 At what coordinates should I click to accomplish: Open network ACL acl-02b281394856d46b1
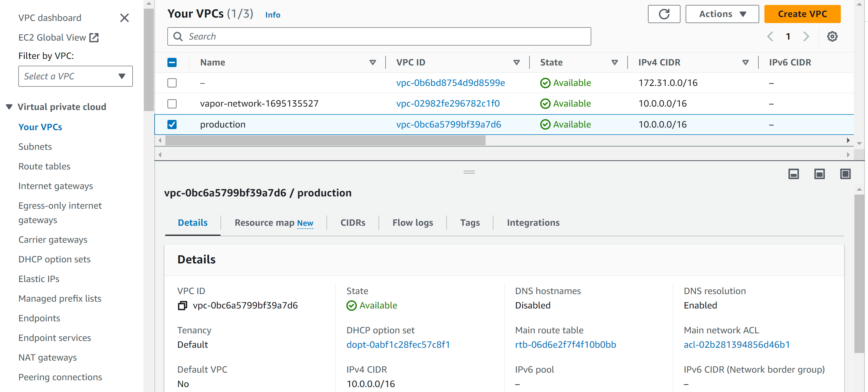tap(737, 345)
